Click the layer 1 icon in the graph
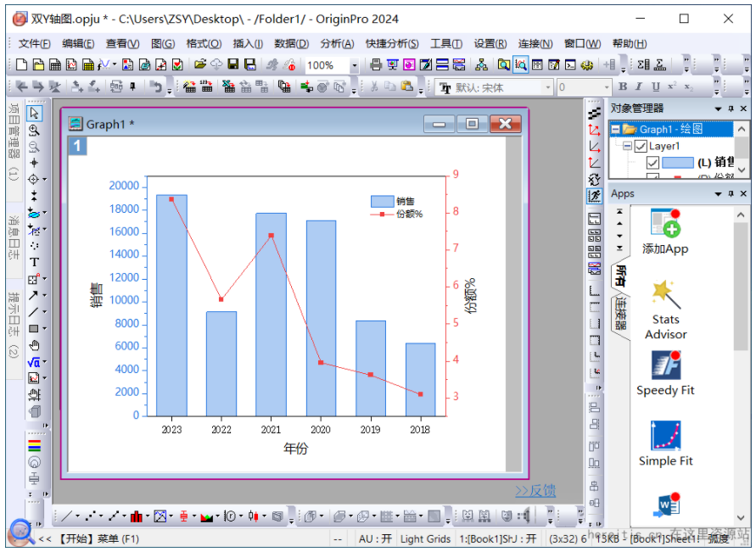 click(x=77, y=146)
